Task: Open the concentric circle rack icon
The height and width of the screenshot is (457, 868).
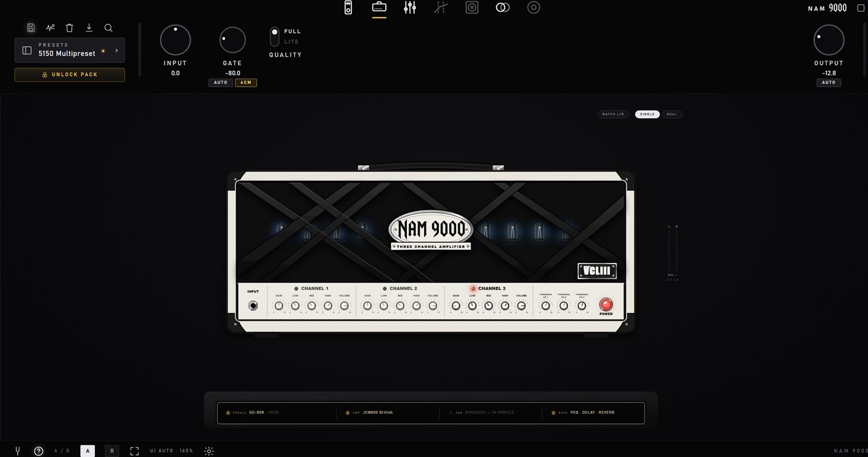Action: point(534,8)
